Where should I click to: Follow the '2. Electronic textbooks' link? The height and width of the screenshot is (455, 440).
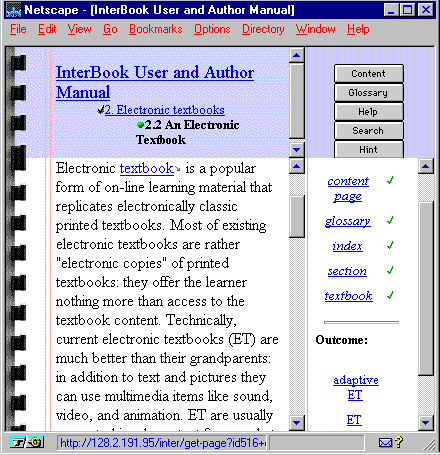pos(165,110)
